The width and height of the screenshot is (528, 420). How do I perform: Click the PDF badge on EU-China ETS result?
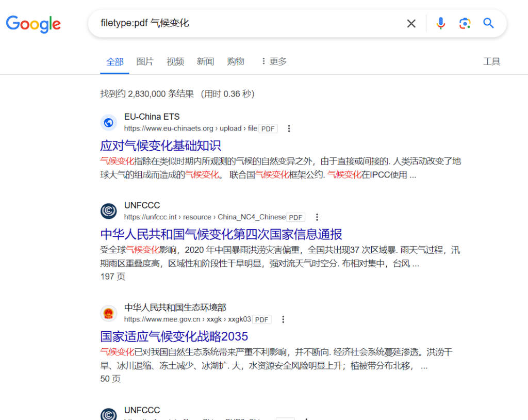[268, 129]
